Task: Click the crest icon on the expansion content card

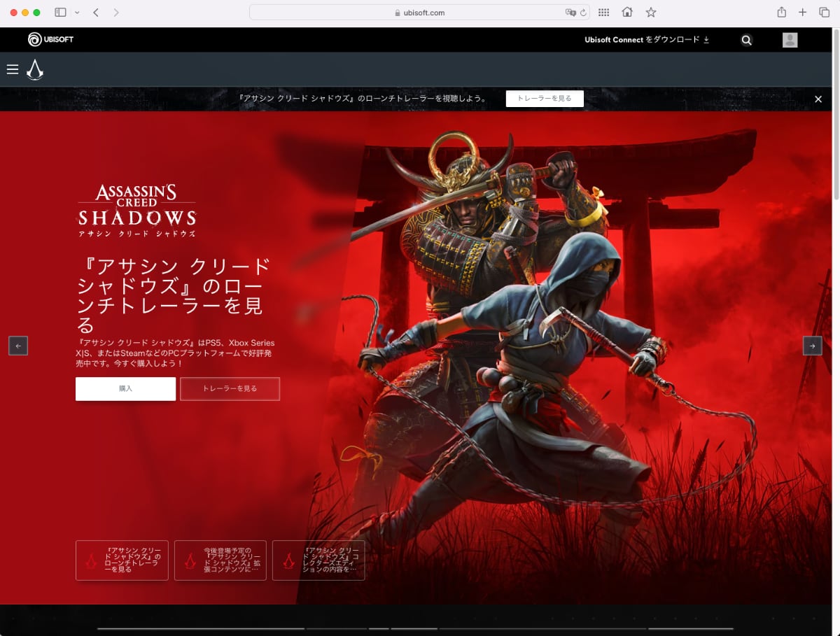Action: click(190, 560)
